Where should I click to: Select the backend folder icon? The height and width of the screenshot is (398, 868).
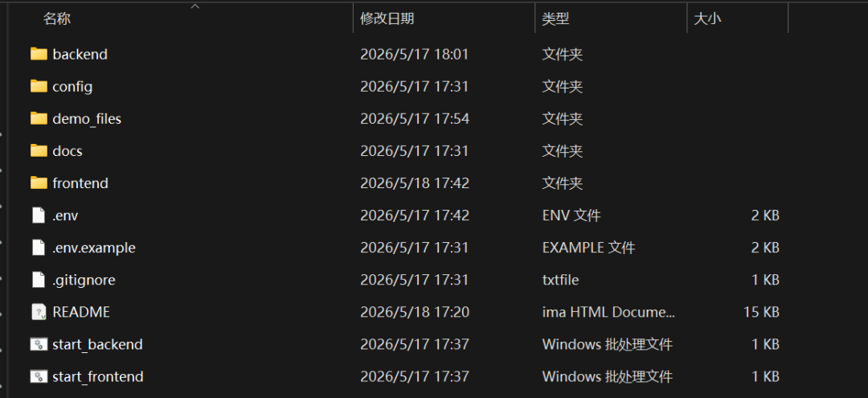pyautogui.click(x=39, y=54)
